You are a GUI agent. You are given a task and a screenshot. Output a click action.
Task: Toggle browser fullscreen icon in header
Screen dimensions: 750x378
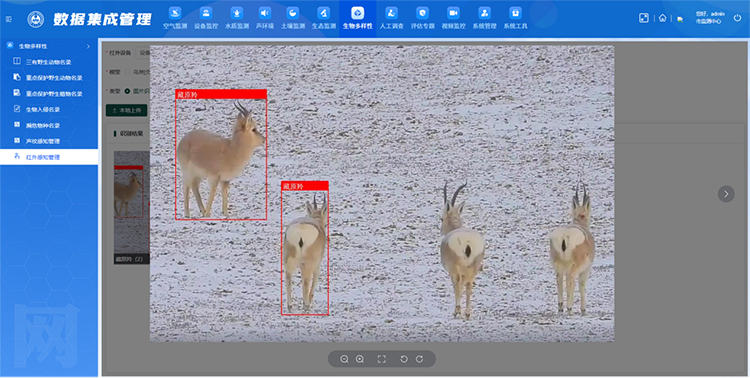click(x=644, y=18)
